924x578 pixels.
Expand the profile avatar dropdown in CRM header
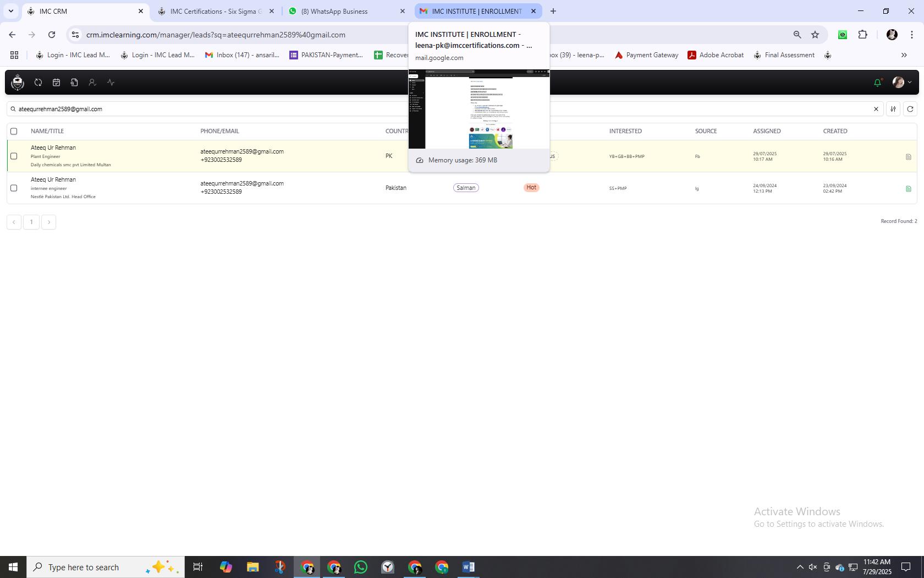(x=901, y=83)
